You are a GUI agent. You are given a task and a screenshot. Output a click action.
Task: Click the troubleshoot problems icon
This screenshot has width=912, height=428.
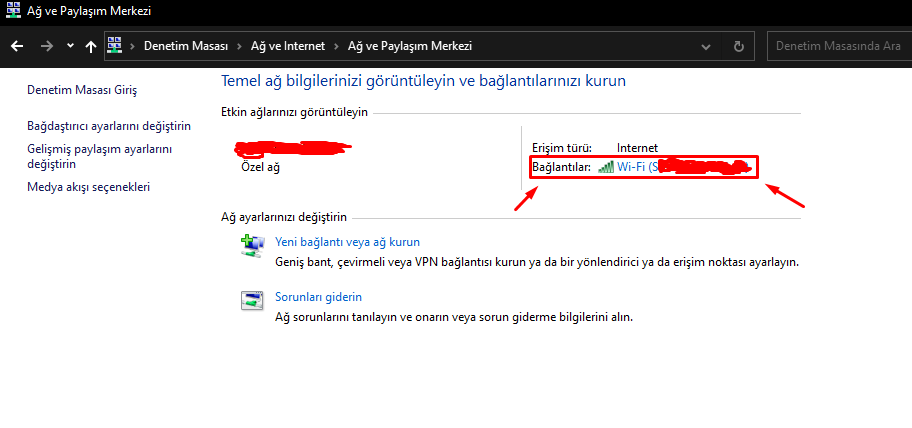(252, 300)
